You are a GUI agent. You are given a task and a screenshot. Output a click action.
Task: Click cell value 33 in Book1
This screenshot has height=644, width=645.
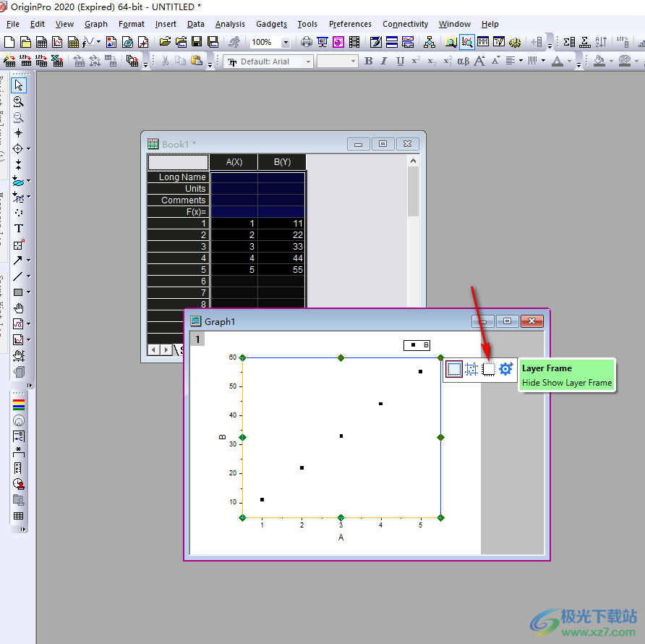[x=282, y=246]
